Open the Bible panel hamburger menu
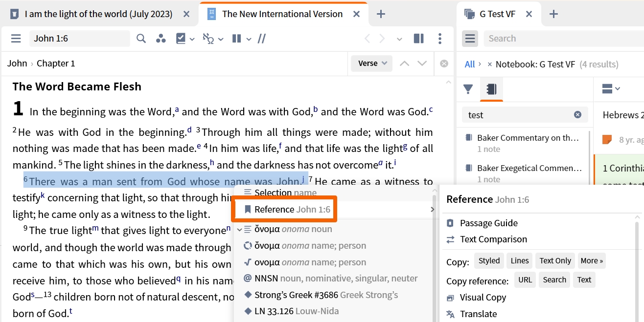The height and width of the screenshot is (322, 644). point(16,39)
